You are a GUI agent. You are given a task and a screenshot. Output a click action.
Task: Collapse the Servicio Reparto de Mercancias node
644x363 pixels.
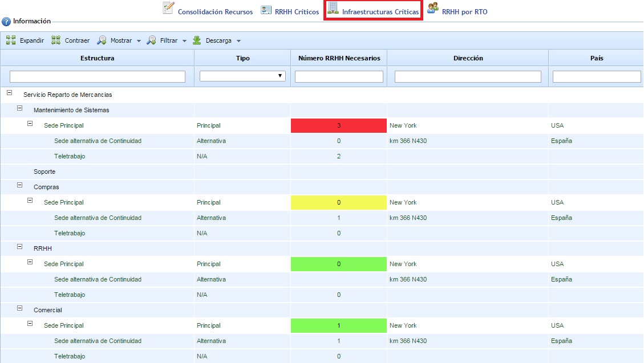pyautogui.click(x=9, y=92)
